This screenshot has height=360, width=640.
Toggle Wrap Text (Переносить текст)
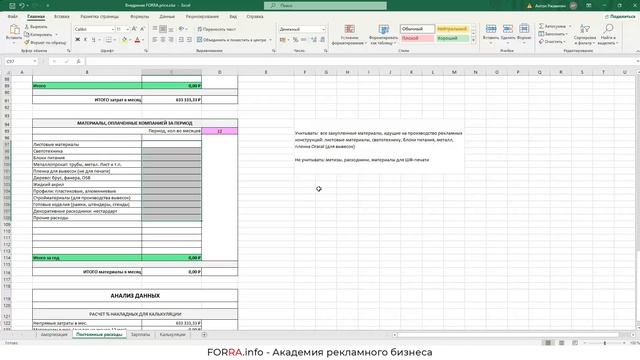click(x=216, y=29)
